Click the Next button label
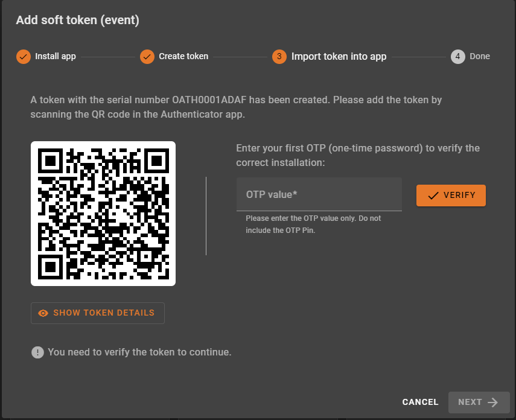 pyautogui.click(x=470, y=402)
